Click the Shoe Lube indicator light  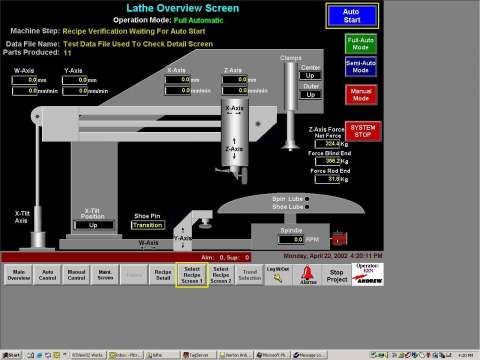coord(307,207)
